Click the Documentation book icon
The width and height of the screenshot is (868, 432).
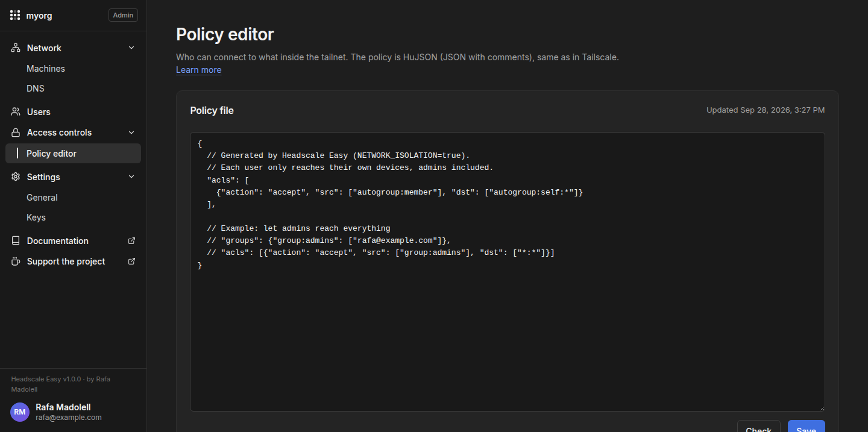click(x=16, y=241)
